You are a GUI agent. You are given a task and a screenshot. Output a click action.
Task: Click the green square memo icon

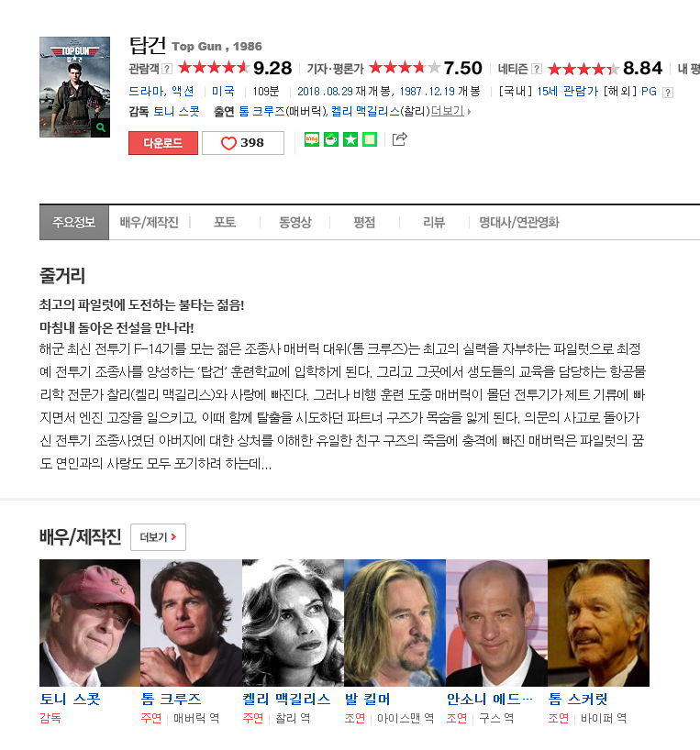click(370, 139)
